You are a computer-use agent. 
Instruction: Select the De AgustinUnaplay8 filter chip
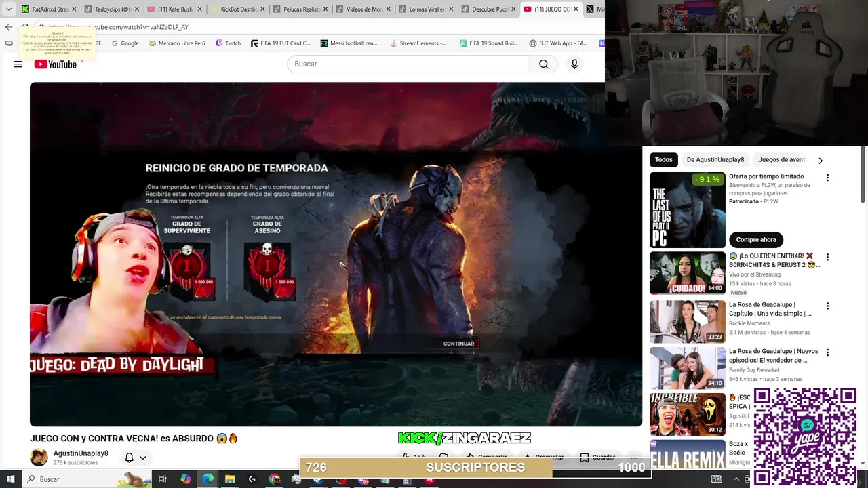coord(715,160)
